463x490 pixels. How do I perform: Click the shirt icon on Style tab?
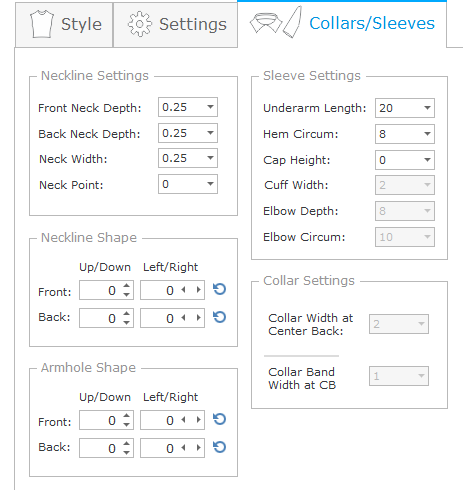coord(42,24)
